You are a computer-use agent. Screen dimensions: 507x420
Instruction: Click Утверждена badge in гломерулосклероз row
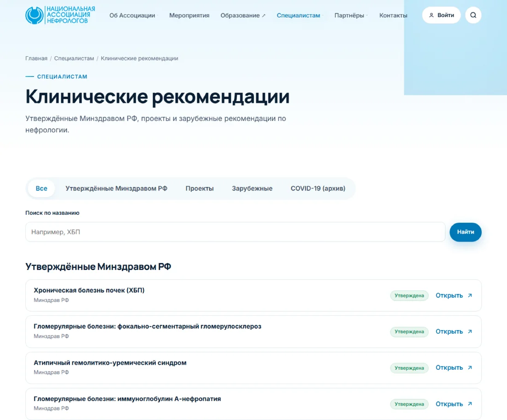click(x=409, y=332)
